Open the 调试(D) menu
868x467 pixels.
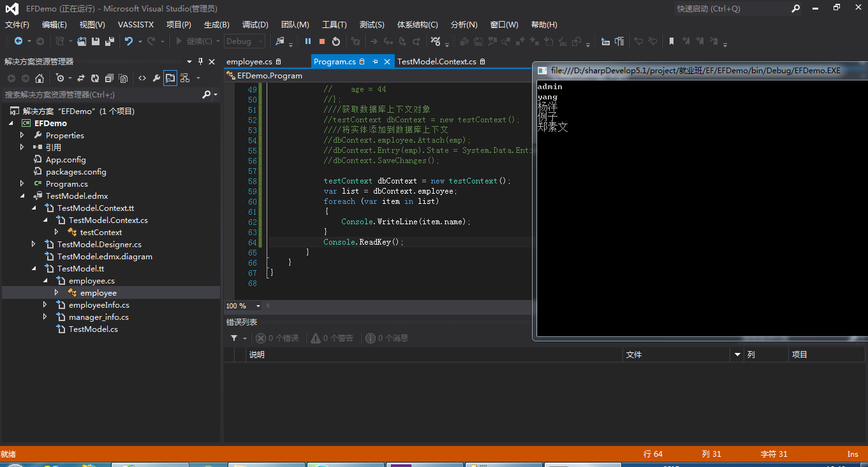tap(255, 25)
